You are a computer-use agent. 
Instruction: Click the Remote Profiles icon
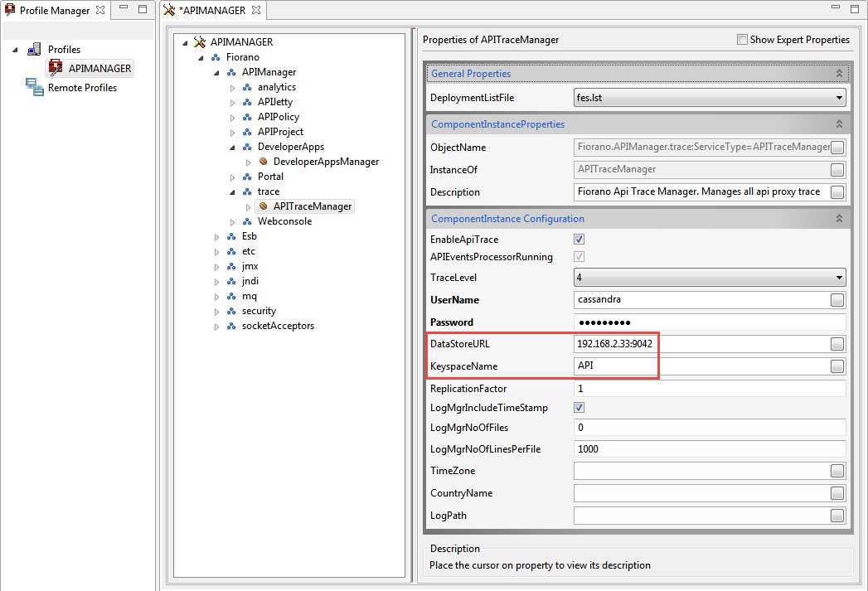click(x=34, y=87)
